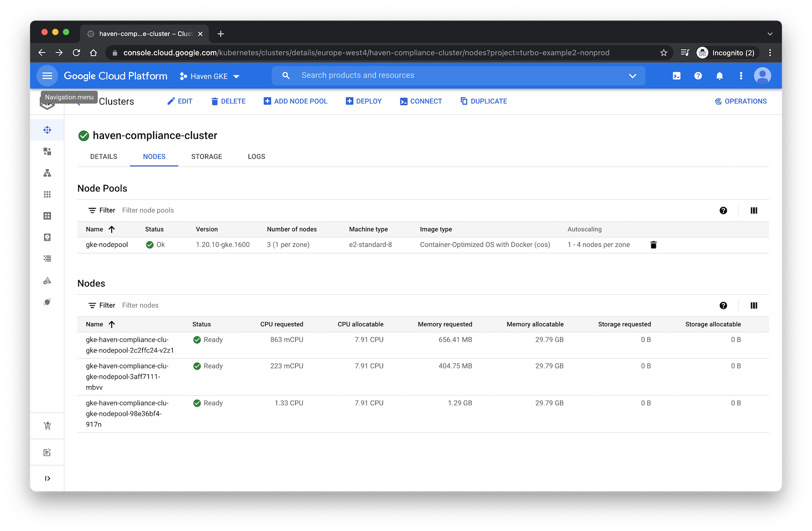The width and height of the screenshot is (812, 531).
Task: Click the CONNECT button in the toolbar
Action: point(421,101)
